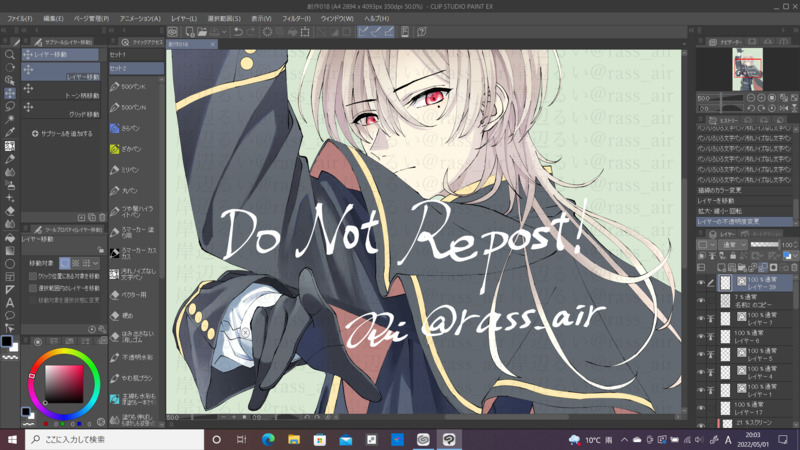Image resolution: width=800 pixels, height=450 pixels.
Task: Enable クリック位置にある対象を移動 checkbox
Action: click(33, 276)
